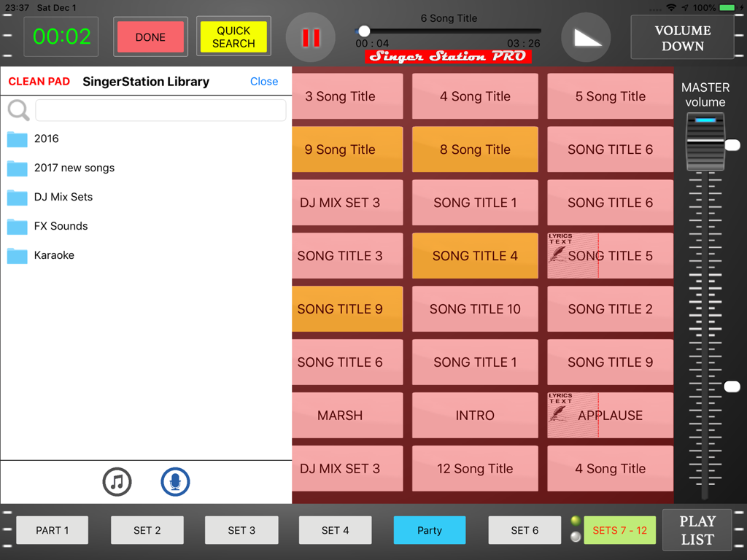Click the QUICK SEARCH button
This screenshot has height=560, width=747.
(233, 36)
